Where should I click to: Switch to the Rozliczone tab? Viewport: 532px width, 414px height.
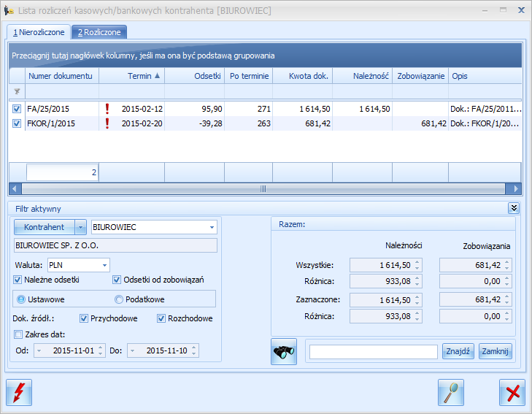click(x=99, y=32)
